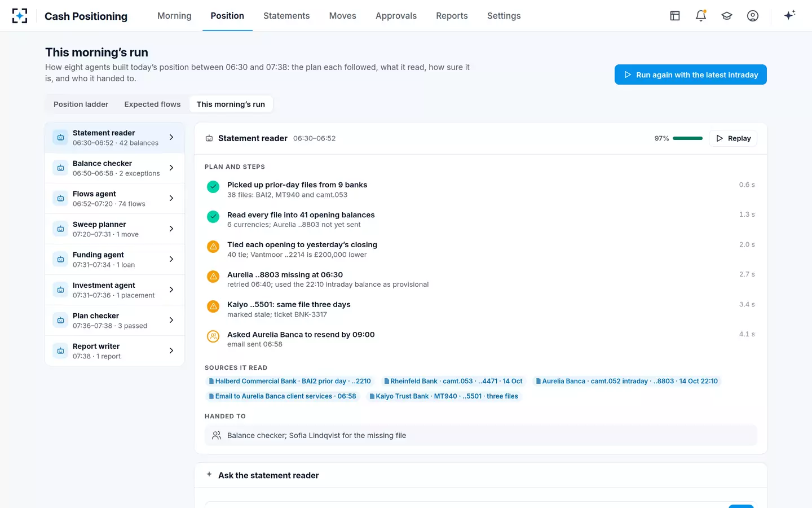Select the Position ladder sub-tab
This screenshot has height=508, width=812.
[x=81, y=104]
